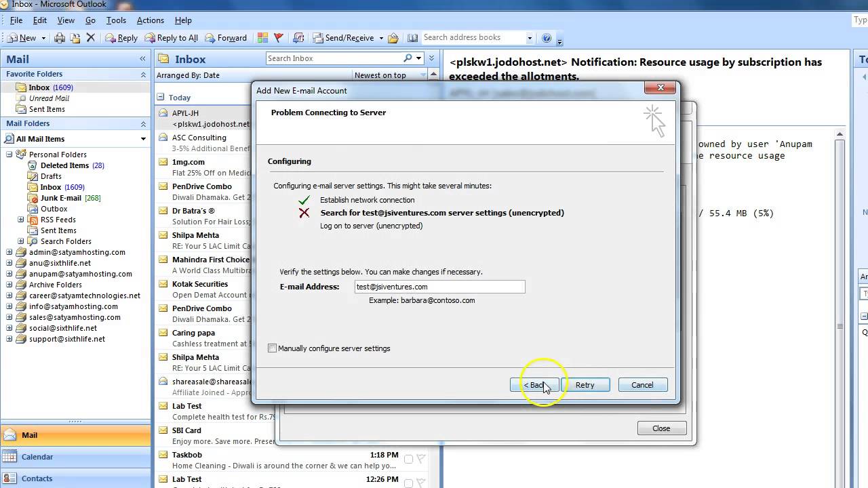
Task: Open the Edit menu
Action: coord(39,20)
